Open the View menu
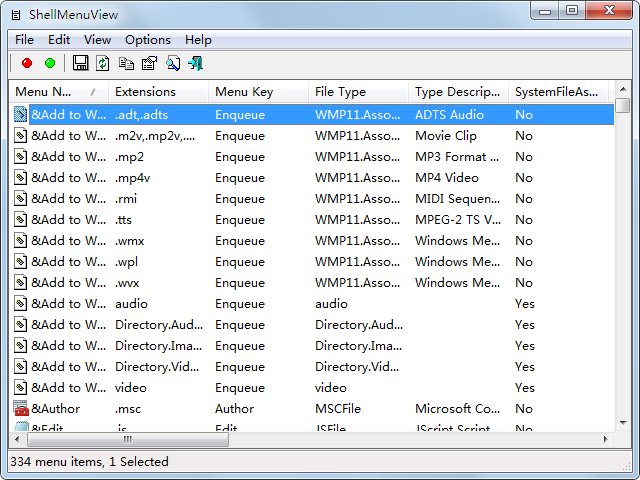Image resolution: width=640 pixels, height=480 pixels. (x=97, y=40)
